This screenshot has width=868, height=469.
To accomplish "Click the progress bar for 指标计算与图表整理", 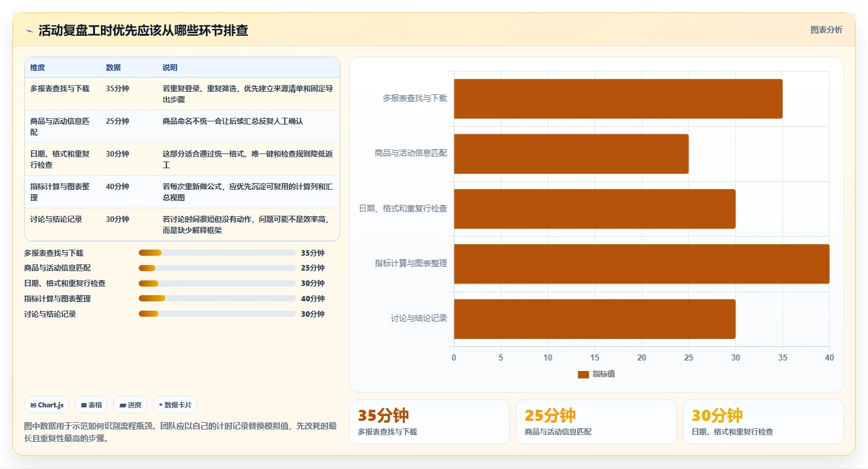I will (217, 298).
